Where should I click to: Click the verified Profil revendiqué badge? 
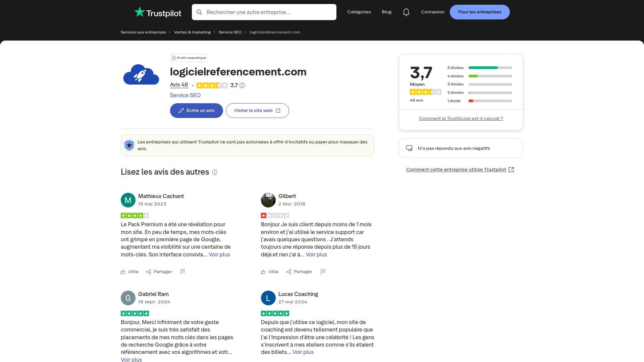click(x=189, y=58)
